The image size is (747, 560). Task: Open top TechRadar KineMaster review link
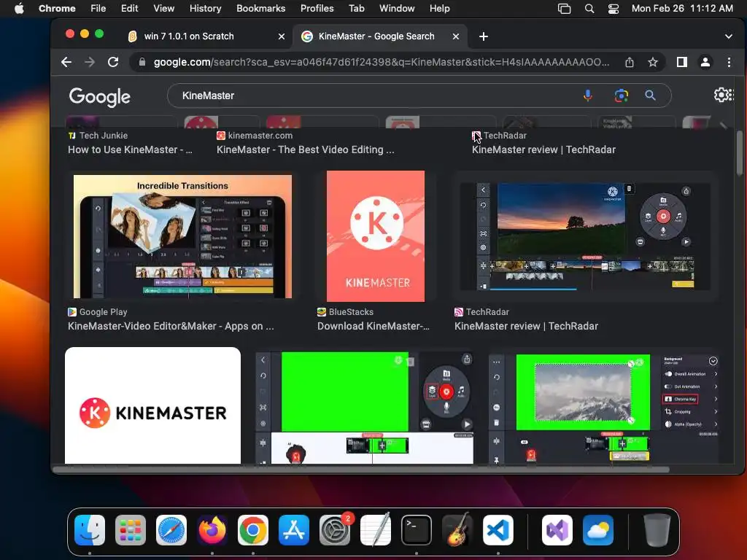pyautogui.click(x=543, y=149)
